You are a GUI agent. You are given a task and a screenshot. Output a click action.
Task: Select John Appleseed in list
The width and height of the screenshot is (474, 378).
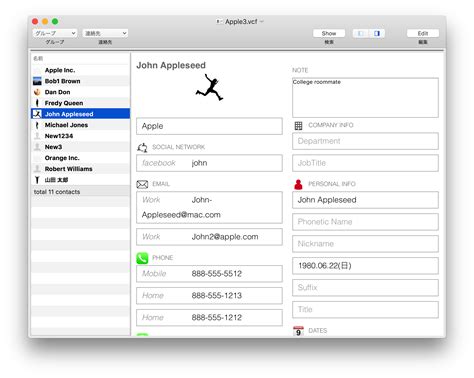pyautogui.click(x=80, y=114)
